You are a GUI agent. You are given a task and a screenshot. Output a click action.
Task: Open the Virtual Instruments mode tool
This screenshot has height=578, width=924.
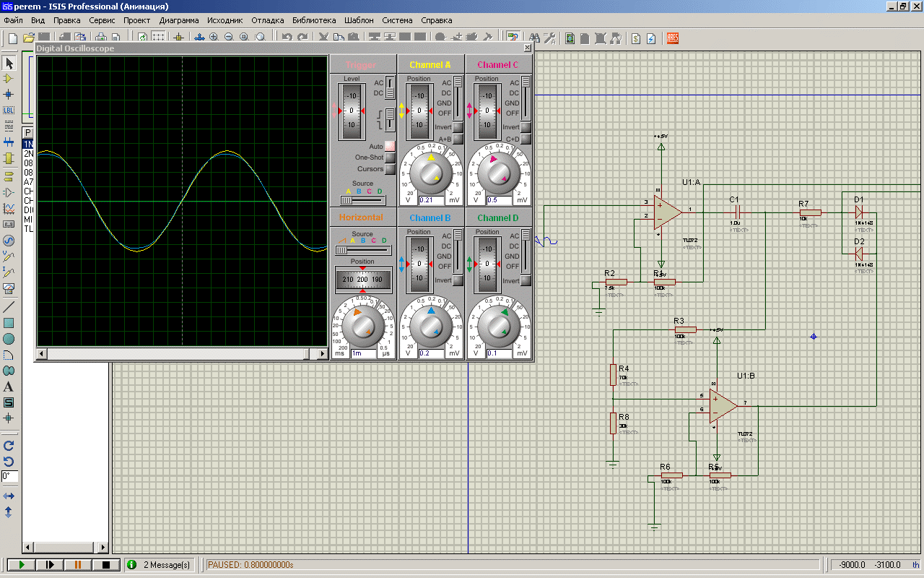[9, 289]
